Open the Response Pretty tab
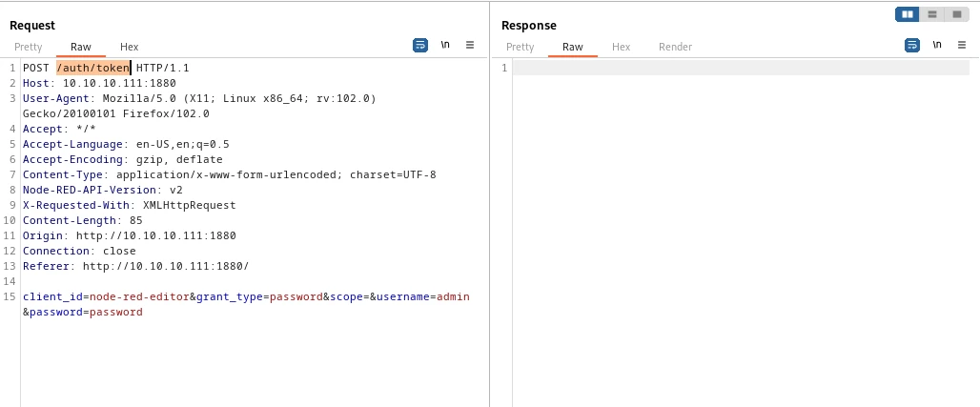 (x=520, y=47)
